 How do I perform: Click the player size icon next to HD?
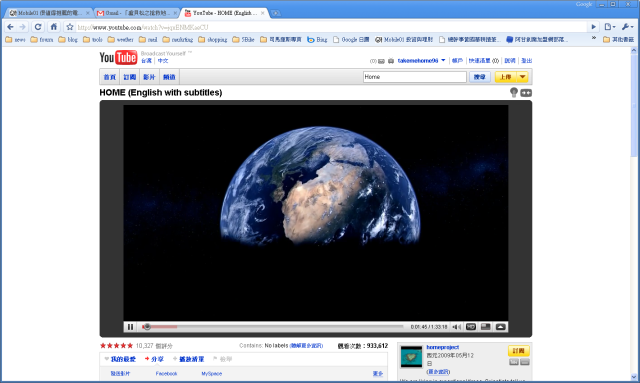coord(486,327)
